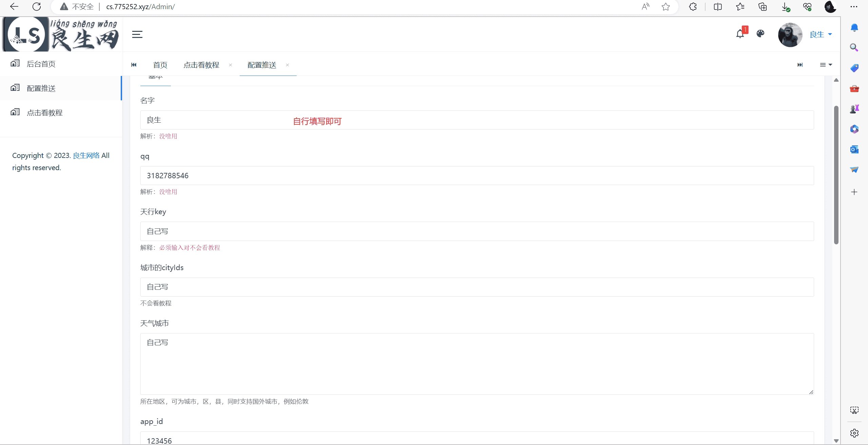
Task: Open the Edge sidebar search icon
Action: click(854, 47)
